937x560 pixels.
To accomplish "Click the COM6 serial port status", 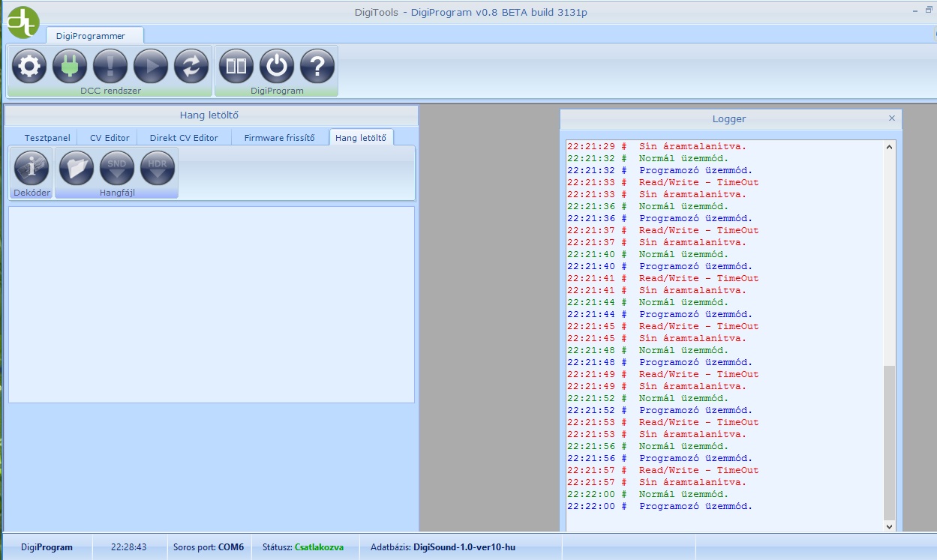I will 209,547.
